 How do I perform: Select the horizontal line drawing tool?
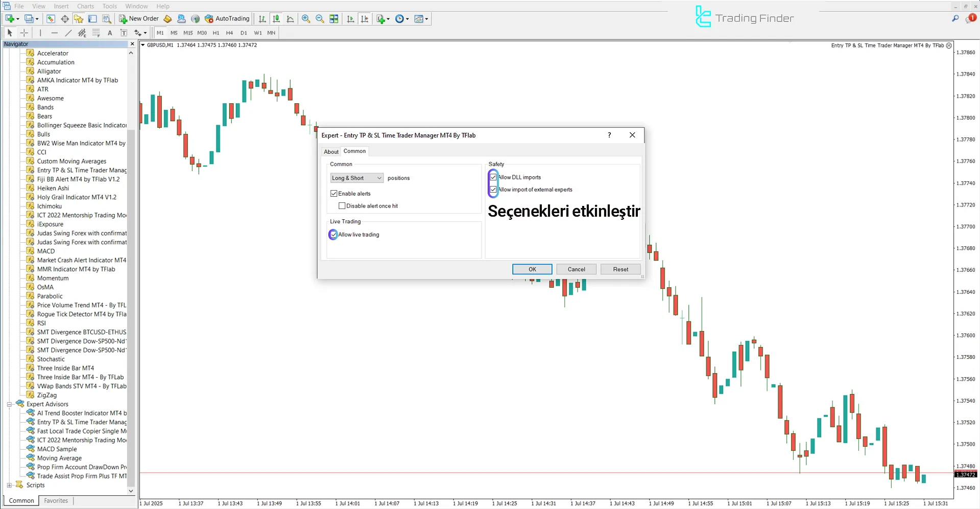(55, 33)
